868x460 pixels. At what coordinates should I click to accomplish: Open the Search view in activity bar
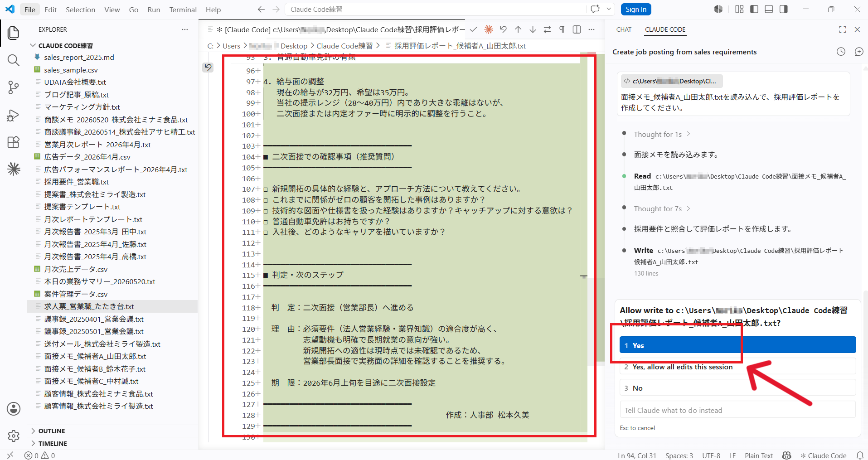pyautogui.click(x=14, y=60)
